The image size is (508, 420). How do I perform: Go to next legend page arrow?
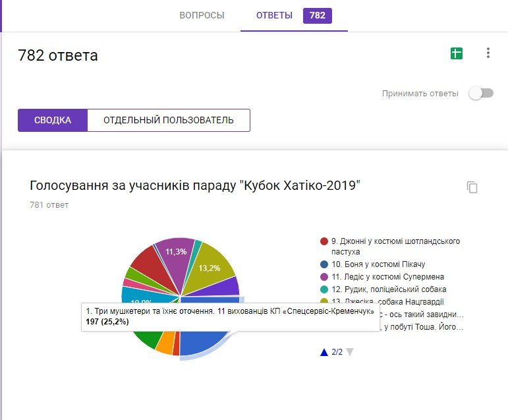[x=350, y=352]
